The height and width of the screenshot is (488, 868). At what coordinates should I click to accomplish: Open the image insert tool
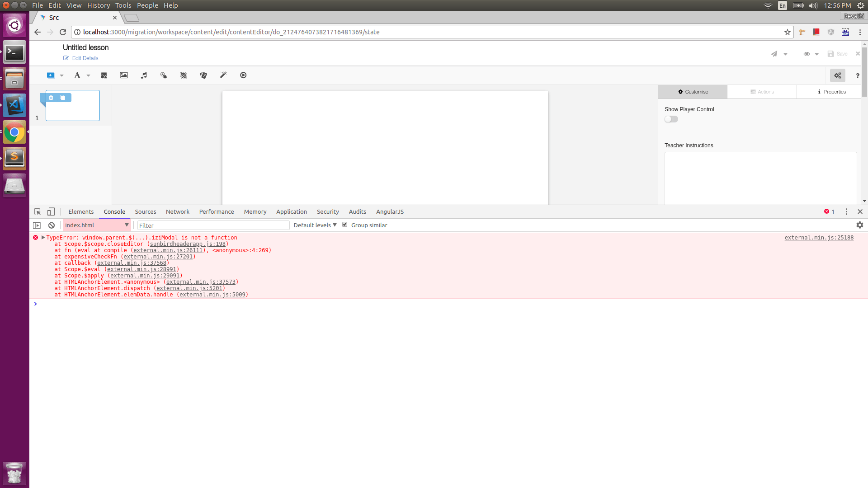(x=123, y=75)
